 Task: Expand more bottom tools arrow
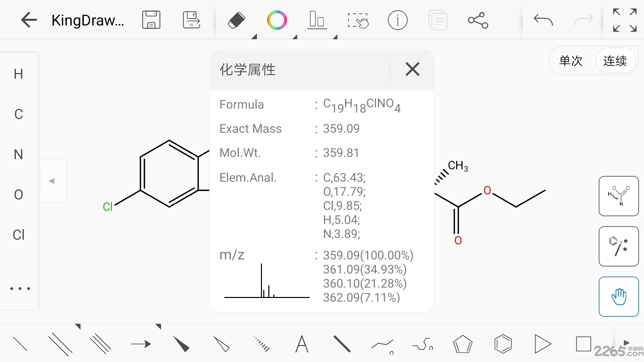(627, 343)
